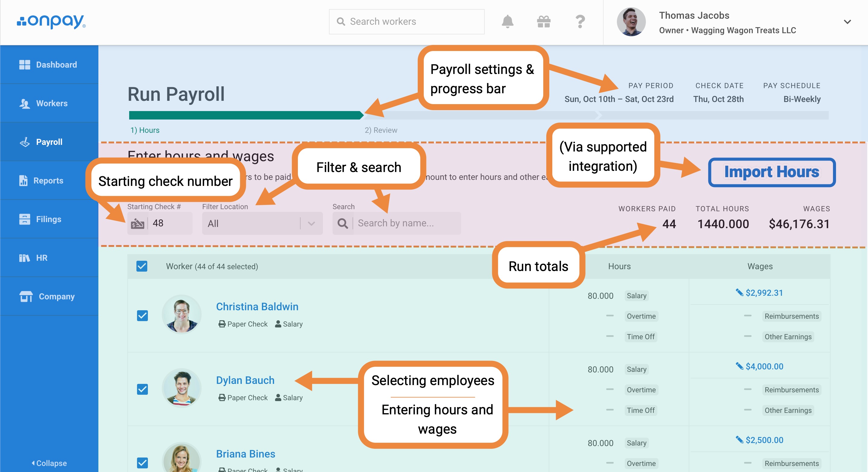Click Christina Baldwin's Overtime hours tag
This screenshot has height=472, width=868.
point(641,316)
